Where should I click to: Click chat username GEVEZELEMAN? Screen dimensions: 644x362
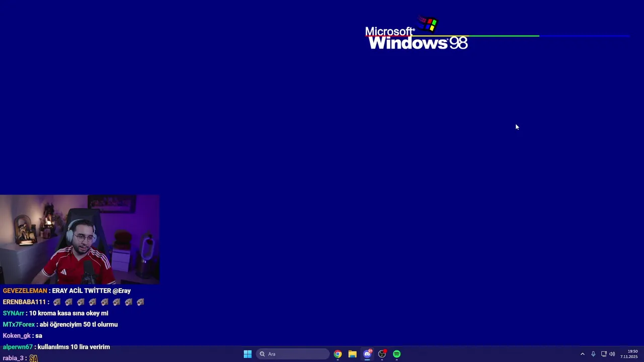click(25, 291)
